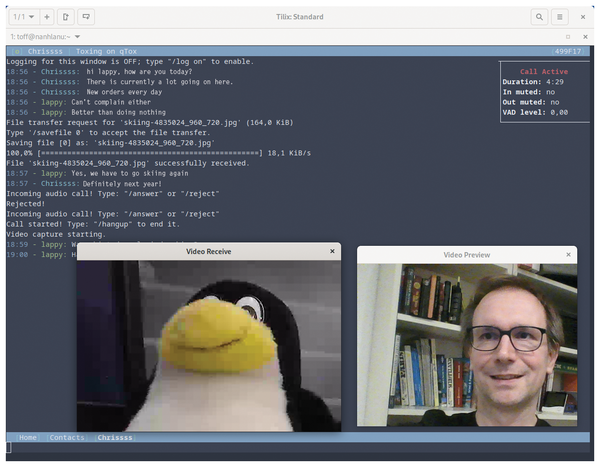The height and width of the screenshot is (467, 600).
Task: Click the webcam image in Video Preview
Action: click(x=467, y=345)
